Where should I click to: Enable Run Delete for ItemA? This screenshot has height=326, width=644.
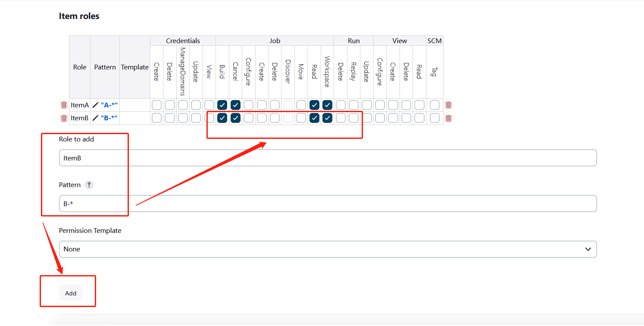pyautogui.click(x=341, y=105)
